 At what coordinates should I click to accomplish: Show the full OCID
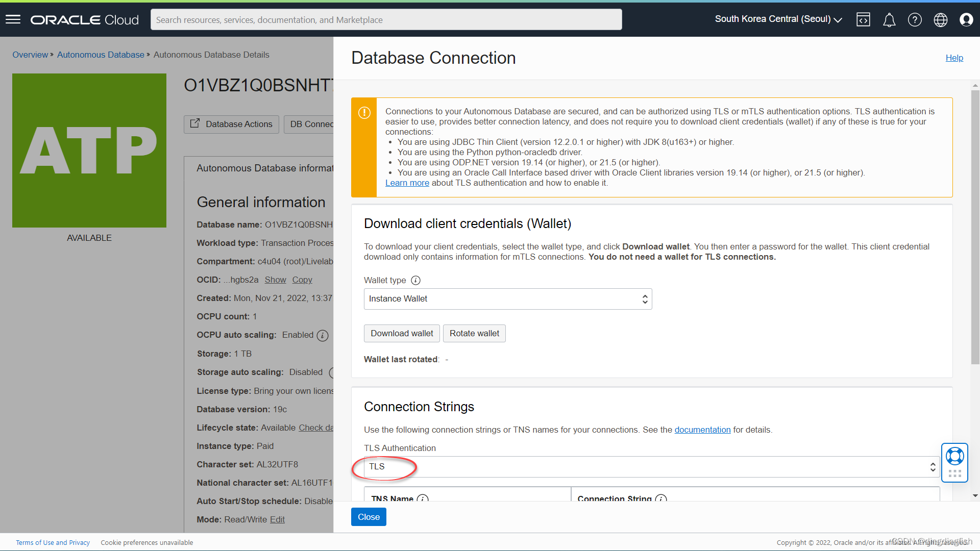tap(275, 280)
